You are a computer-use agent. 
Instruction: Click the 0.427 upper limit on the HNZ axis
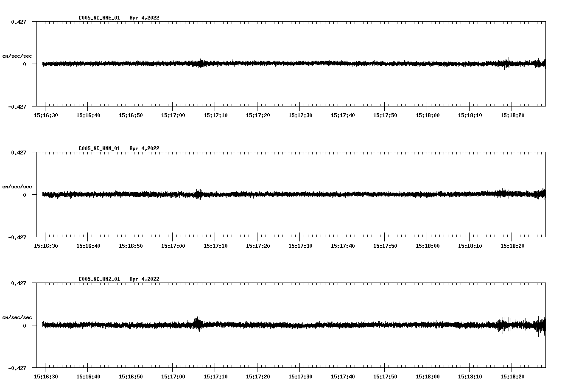coord(18,283)
